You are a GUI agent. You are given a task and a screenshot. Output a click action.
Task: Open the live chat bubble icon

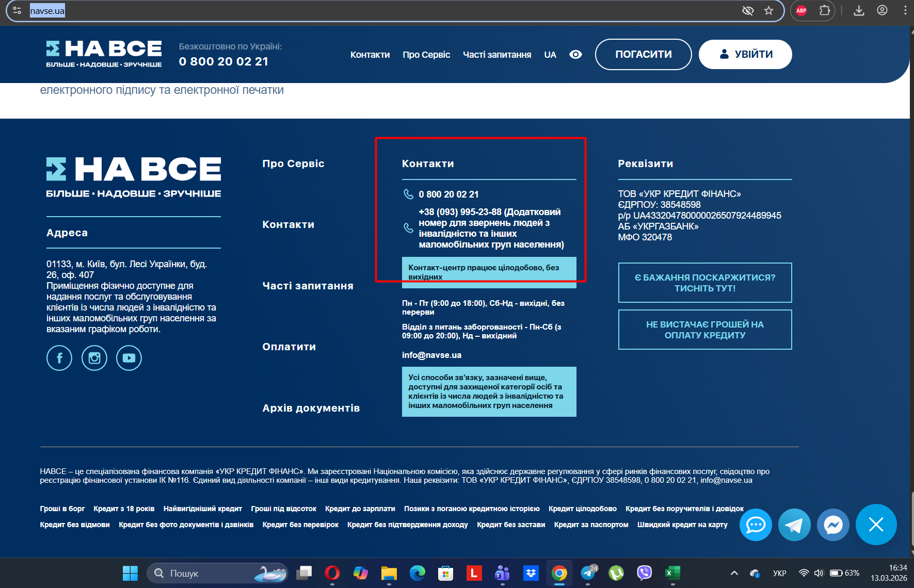[x=756, y=525]
